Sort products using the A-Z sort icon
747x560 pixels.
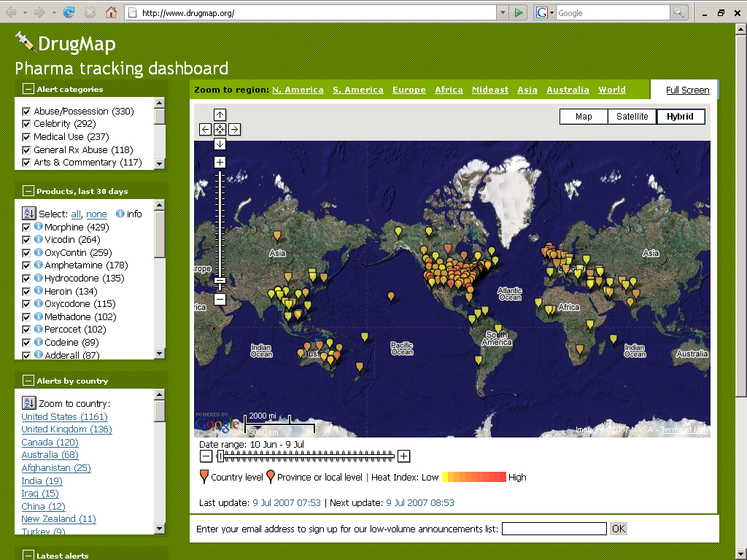click(28, 213)
